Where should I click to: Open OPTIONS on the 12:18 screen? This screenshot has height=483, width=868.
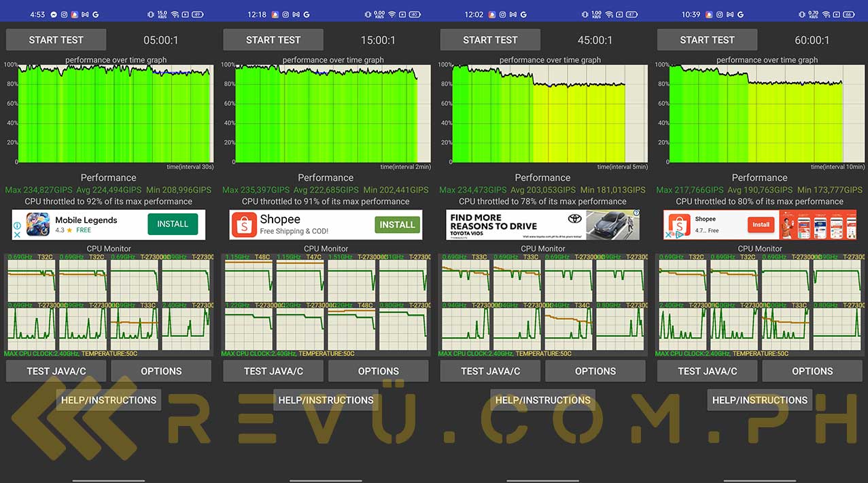379,371
